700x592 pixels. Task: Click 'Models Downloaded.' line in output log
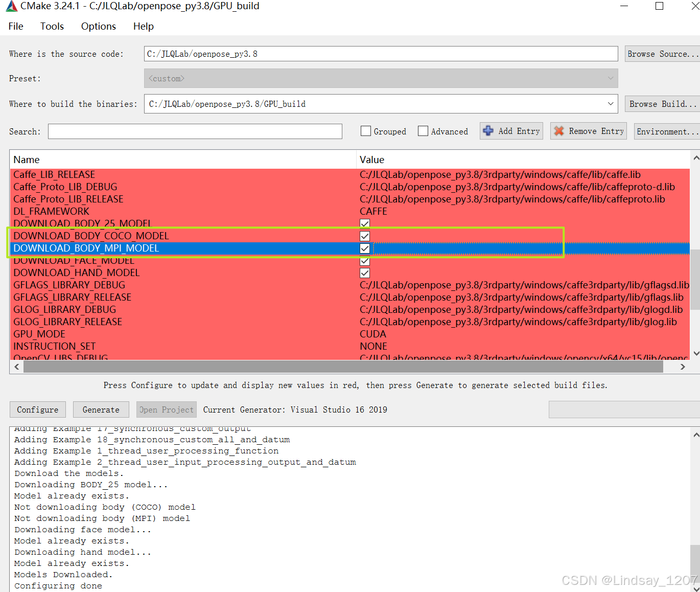pos(63,575)
